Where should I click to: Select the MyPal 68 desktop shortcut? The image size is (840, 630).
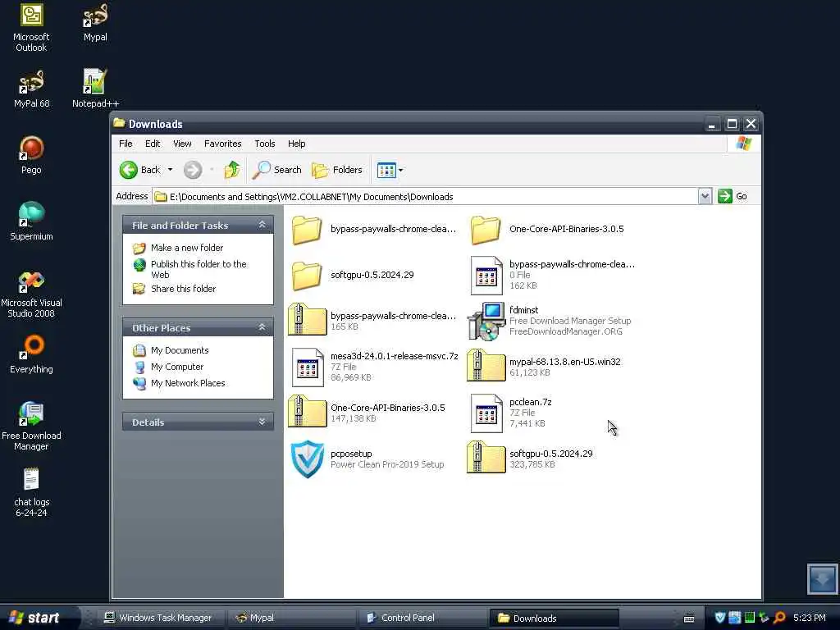(x=31, y=89)
